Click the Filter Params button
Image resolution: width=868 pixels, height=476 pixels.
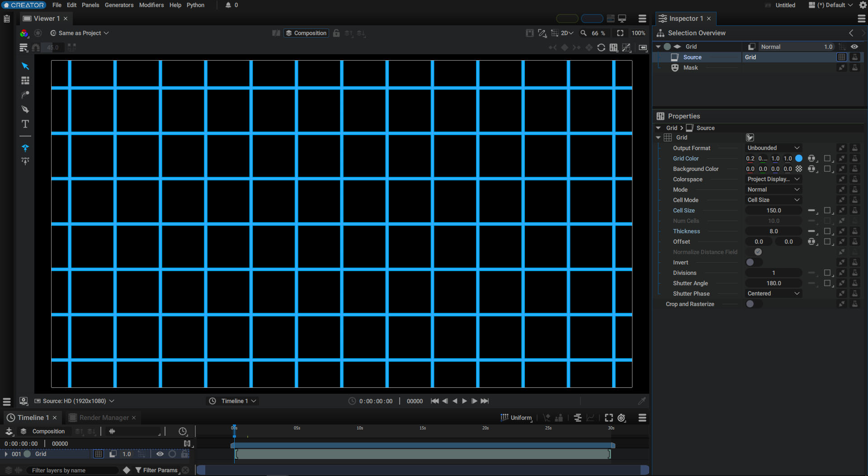[156, 470]
